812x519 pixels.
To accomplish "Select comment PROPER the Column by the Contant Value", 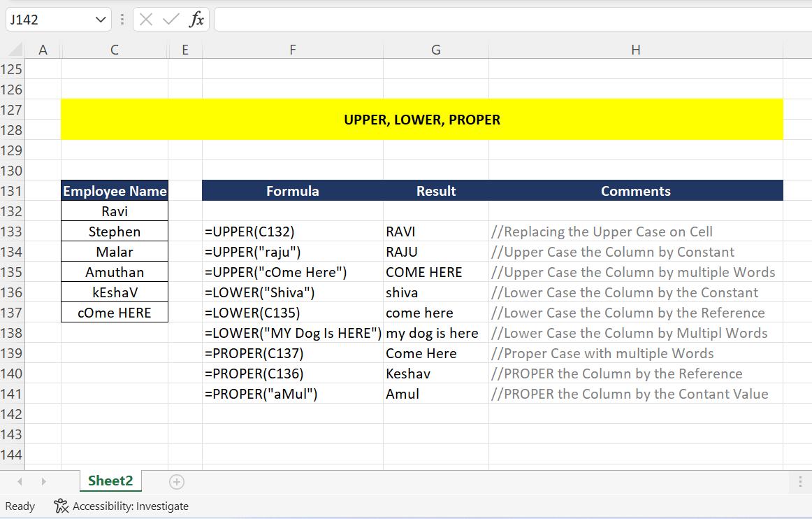I will click(x=636, y=394).
